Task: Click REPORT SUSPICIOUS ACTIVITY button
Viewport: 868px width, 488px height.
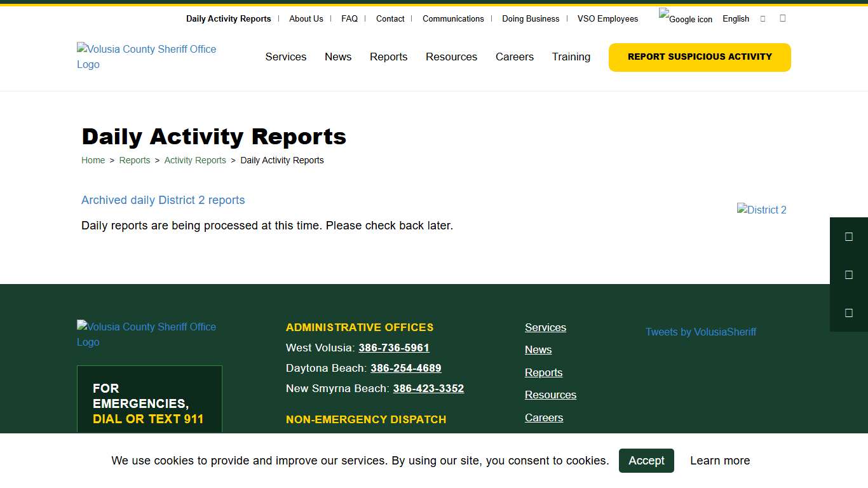Action: click(x=699, y=57)
